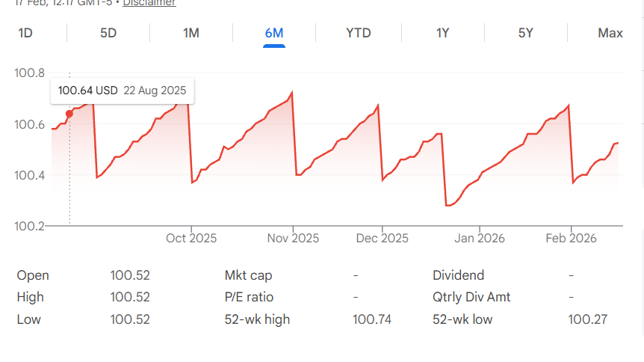Click the 52-wk high value 100.74
Image resolution: width=644 pixels, height=362 pixels.
372,319
